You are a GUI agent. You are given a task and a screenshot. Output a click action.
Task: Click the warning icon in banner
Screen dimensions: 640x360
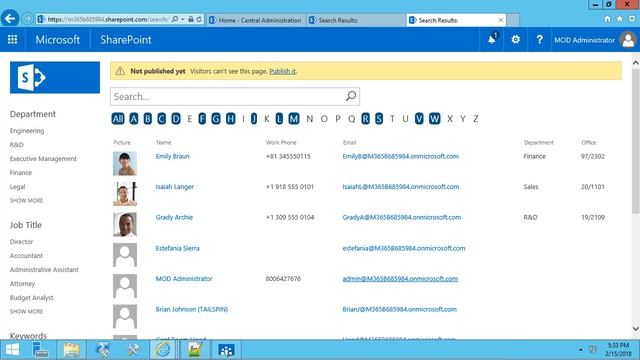pos(120,71)
